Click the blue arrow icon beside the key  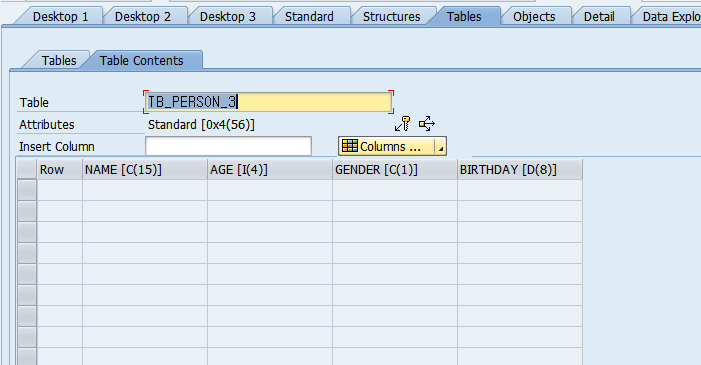pos(427,123)
